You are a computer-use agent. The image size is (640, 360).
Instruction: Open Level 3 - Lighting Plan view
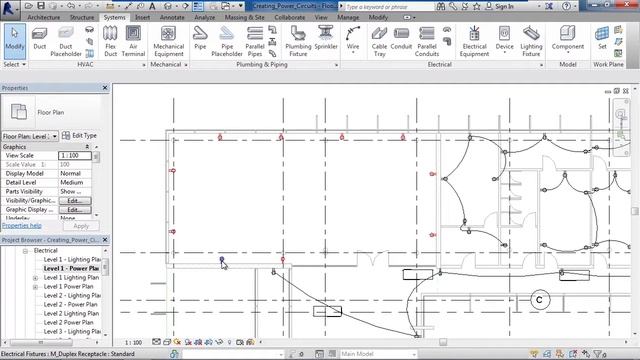pos(72,331)
